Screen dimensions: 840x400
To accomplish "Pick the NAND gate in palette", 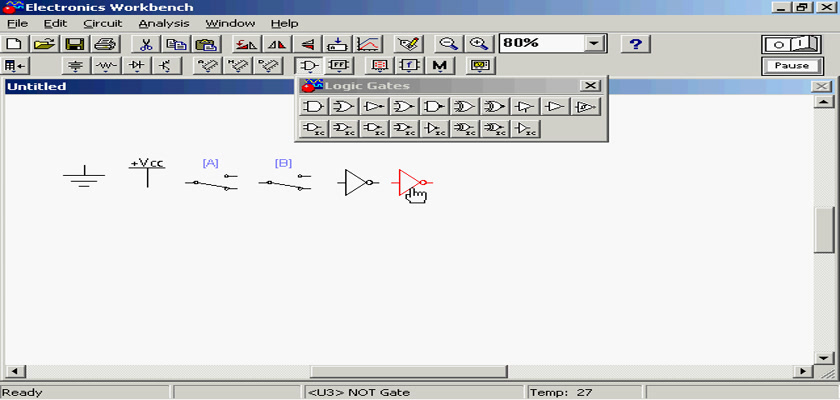I will tap(434, 107).
